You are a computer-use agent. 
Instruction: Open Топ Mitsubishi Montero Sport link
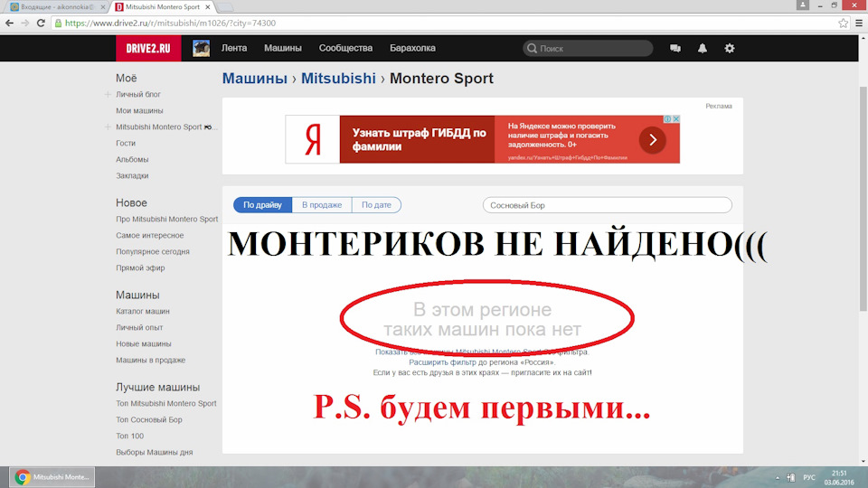166,404
